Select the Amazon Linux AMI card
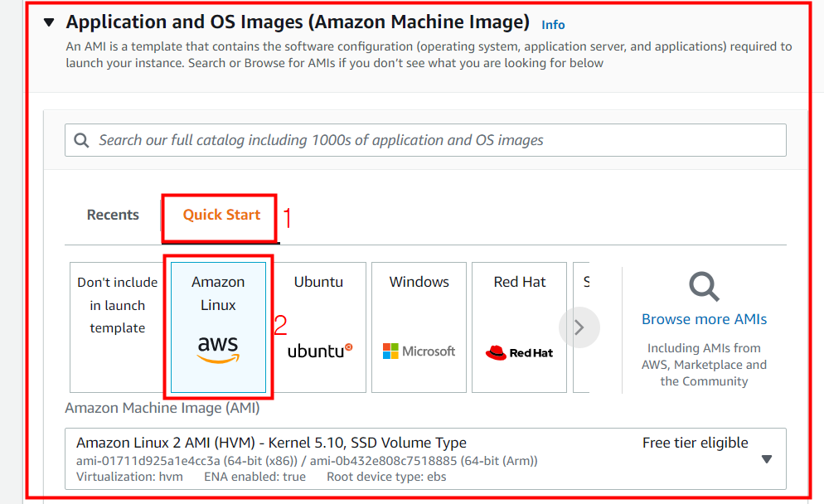824x504 pixels. [218, 327]
